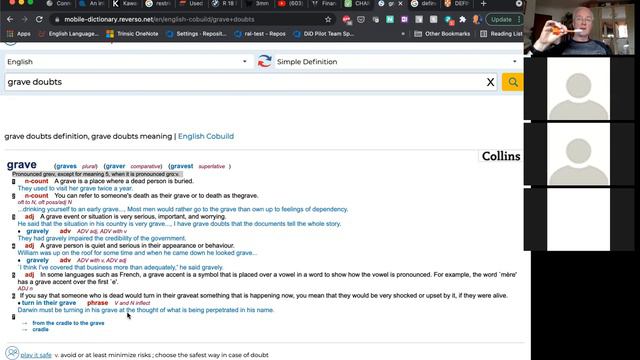640x360 pixels.
Task: Bookmark this page with the star icon
Action: pyautogui.click(x=328, y=19)
